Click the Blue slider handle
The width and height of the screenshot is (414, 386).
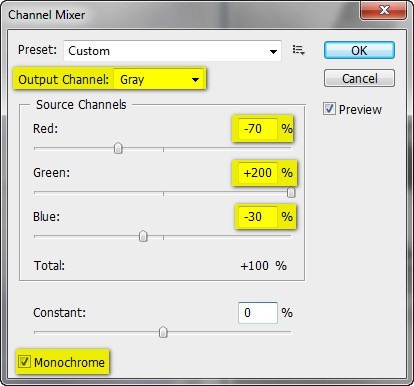coord(143,236)
